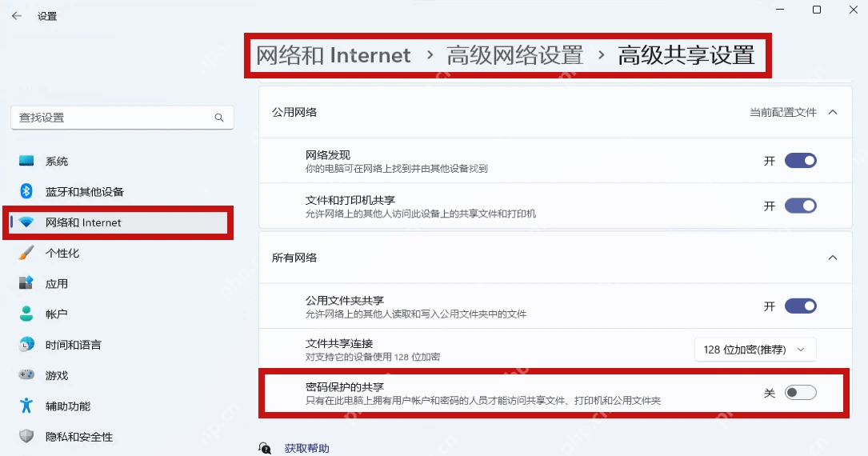Click the Time and language globe icon

[26, 344]
